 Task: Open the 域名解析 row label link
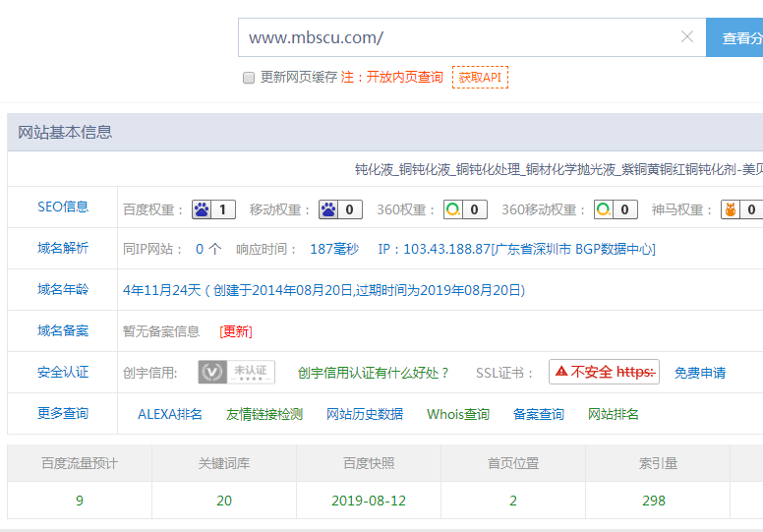[x=63, y=248]
